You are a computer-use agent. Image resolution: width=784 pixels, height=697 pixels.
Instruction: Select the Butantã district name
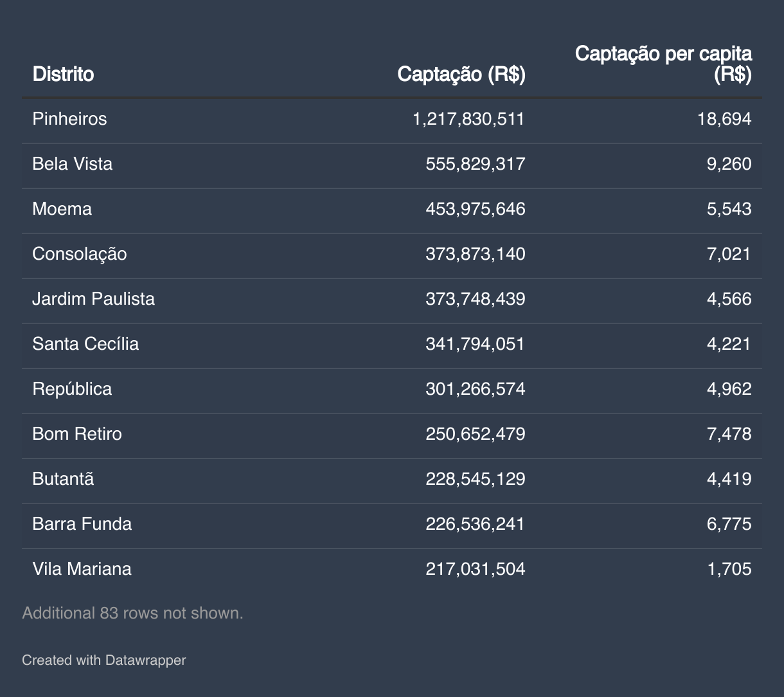coord(63,479)
